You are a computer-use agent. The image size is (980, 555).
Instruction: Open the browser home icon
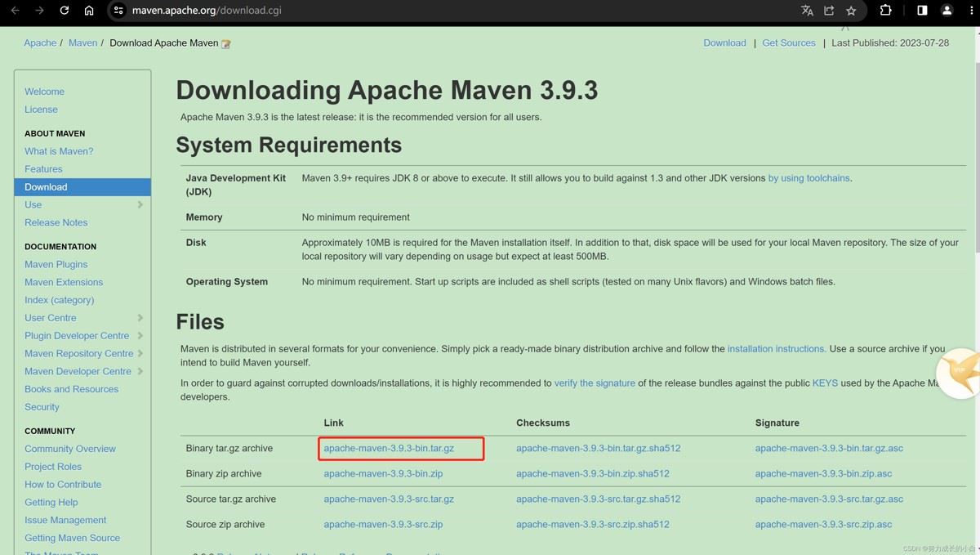(x=89, y=11)
